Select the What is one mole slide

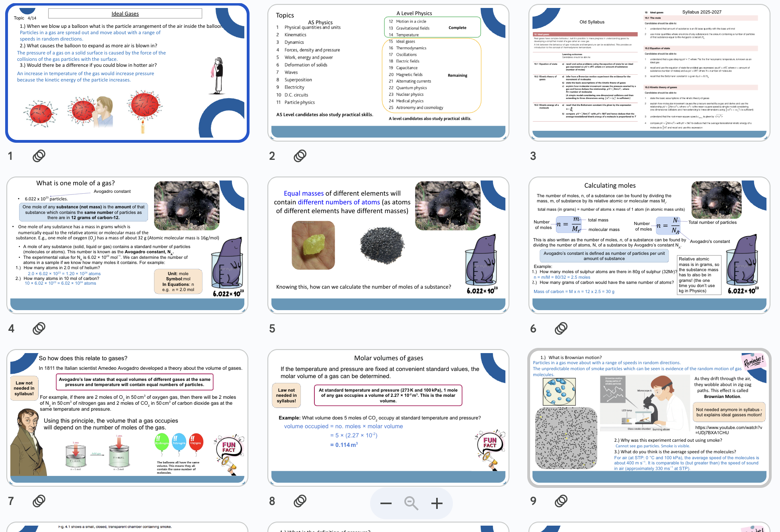click(x=127, y=245)
